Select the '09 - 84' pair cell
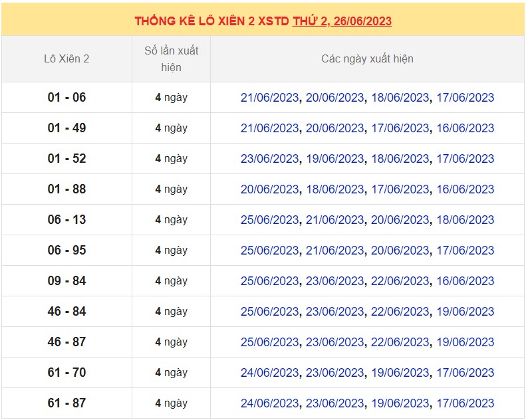The height and width of the screenshot is (420, 526). point(66,281)
